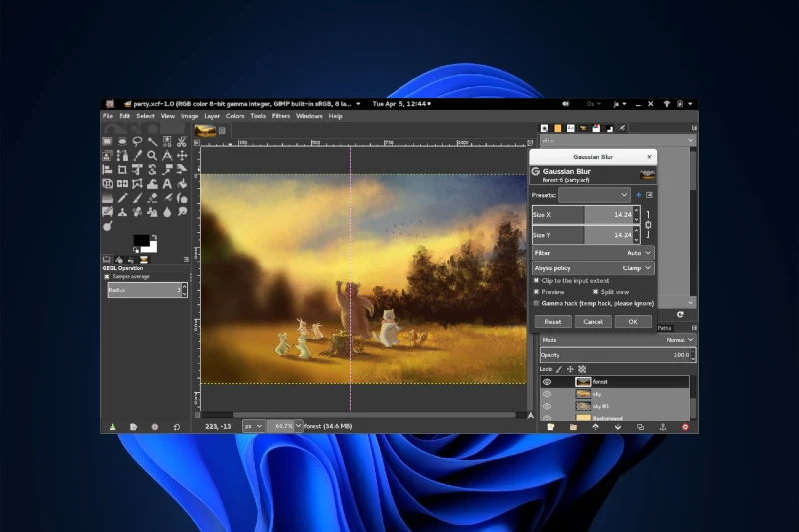Select the Color Picker eyedropper tool
The width and height of the screenshot is (799, 532).
137,156
